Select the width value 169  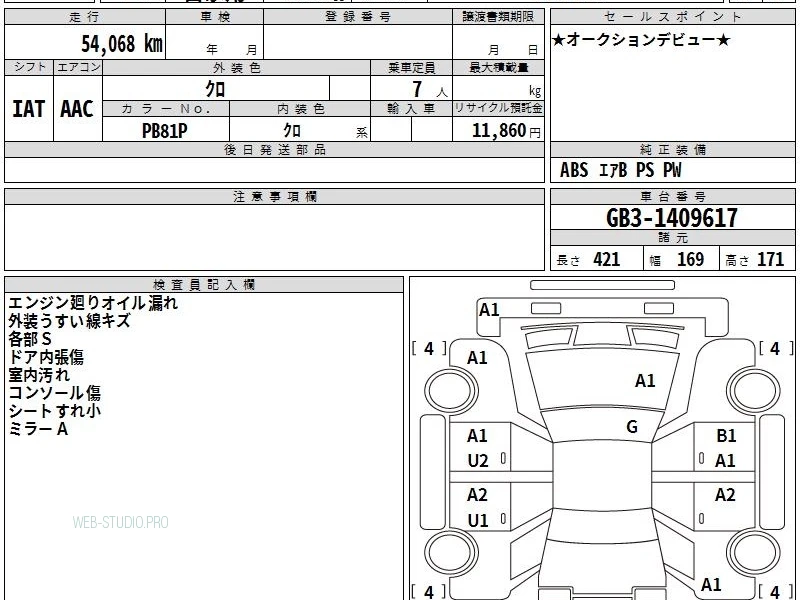click(690, 259)
